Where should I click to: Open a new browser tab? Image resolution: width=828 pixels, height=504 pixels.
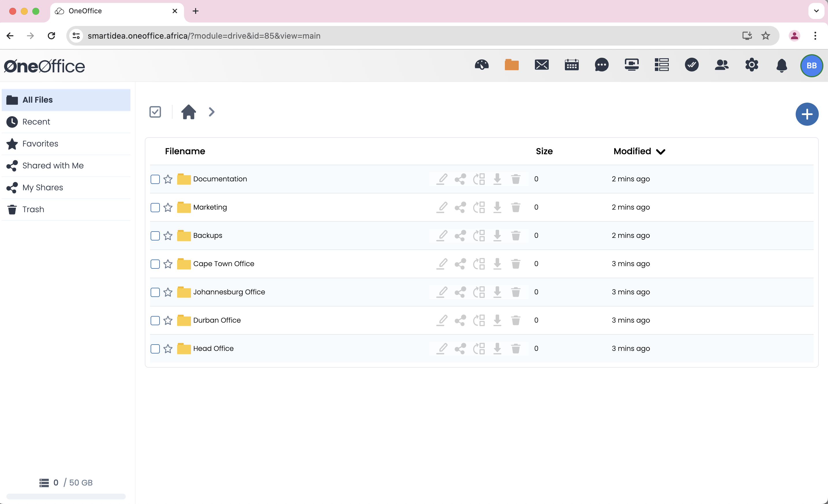tap(196, 11)
